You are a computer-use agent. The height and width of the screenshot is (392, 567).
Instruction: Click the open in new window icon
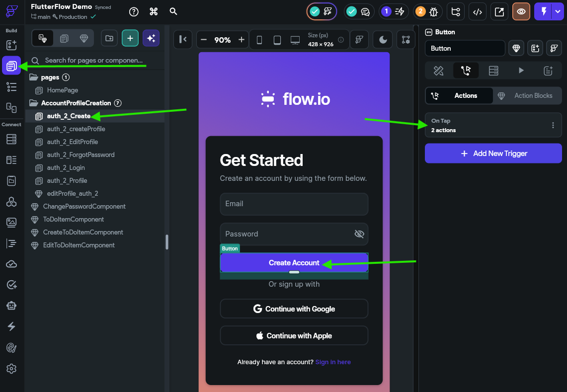499,11
